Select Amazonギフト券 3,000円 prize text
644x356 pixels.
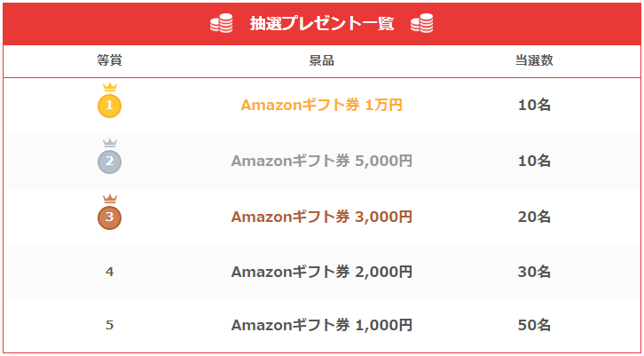pyautogui.click(x=322, y=216)
